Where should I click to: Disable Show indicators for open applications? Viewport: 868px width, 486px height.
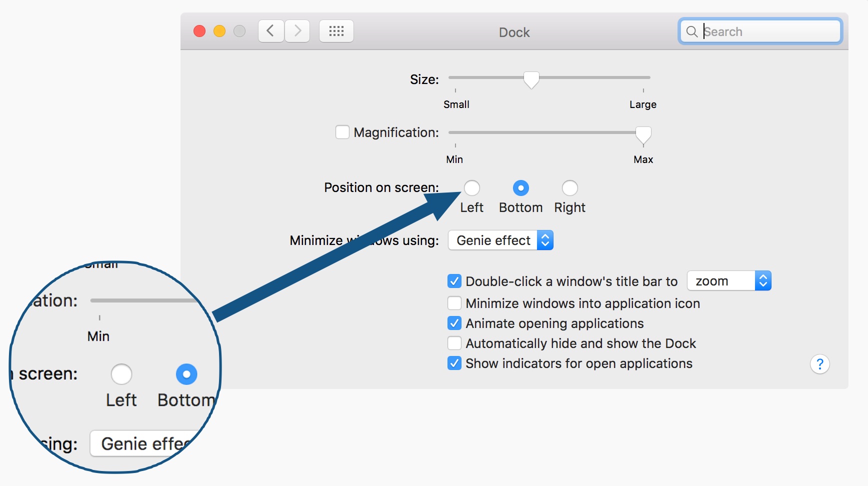[x=454, y=363]
